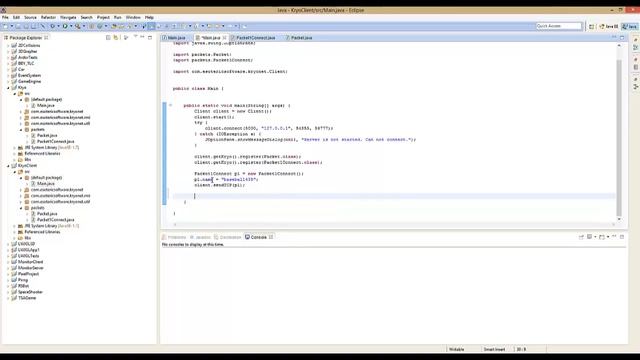This screenshot has height=360, width=640.
Task: Select Packet1Connect.java under KryoClient packets
Action: (x=56, y=220)
